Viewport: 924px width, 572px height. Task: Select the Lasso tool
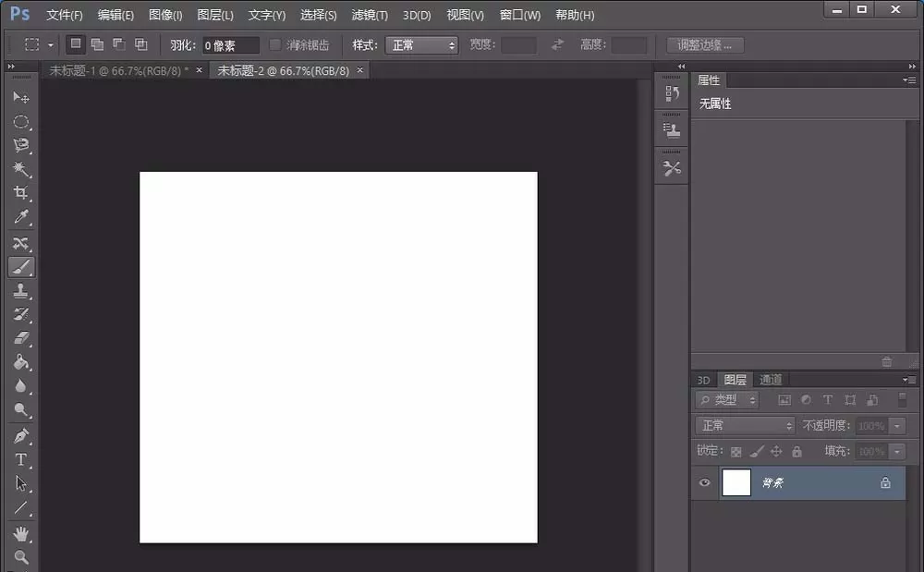point(21,145)
